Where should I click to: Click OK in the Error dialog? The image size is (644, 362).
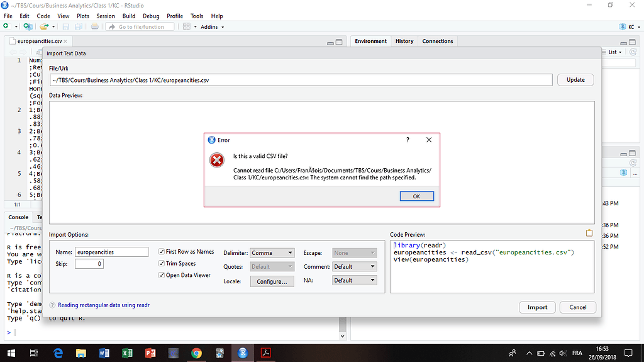pyautogui.click(x=416, y=196)
